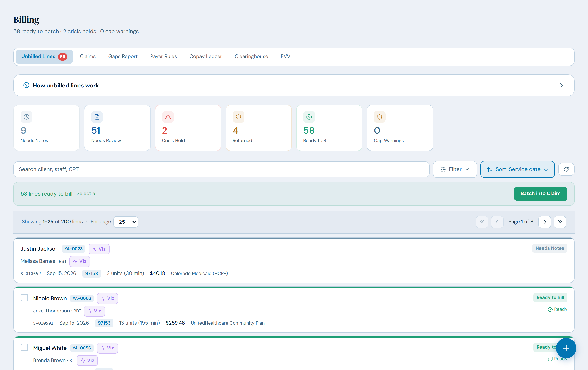Open the Per page 25 selector
Viewport: 588px width, 370px height.
126,222
